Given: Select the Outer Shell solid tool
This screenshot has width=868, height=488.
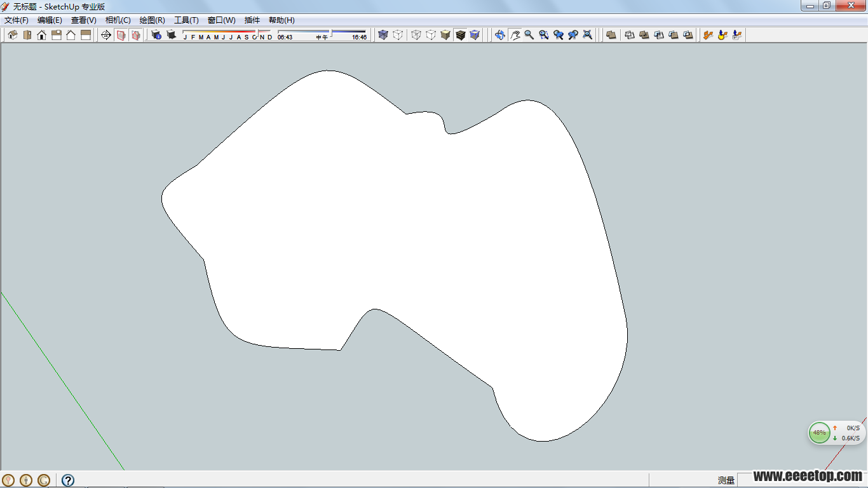Looking at the screenshot, I should tap(611, 35).
